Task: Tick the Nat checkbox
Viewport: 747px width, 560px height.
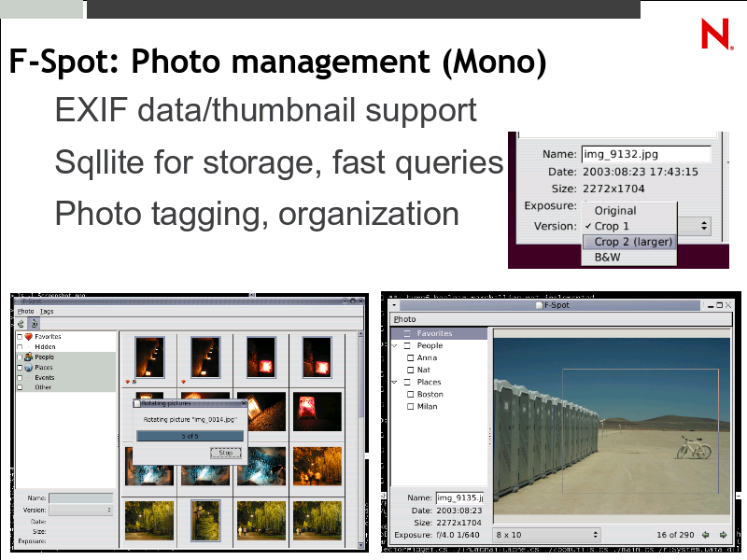Action: (x=410, y=370)
